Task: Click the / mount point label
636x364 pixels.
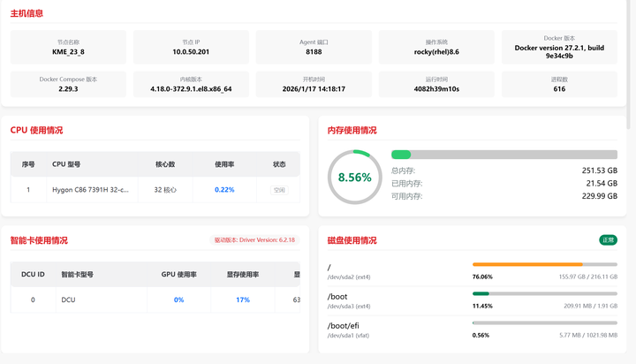Action: coord(329,268)
